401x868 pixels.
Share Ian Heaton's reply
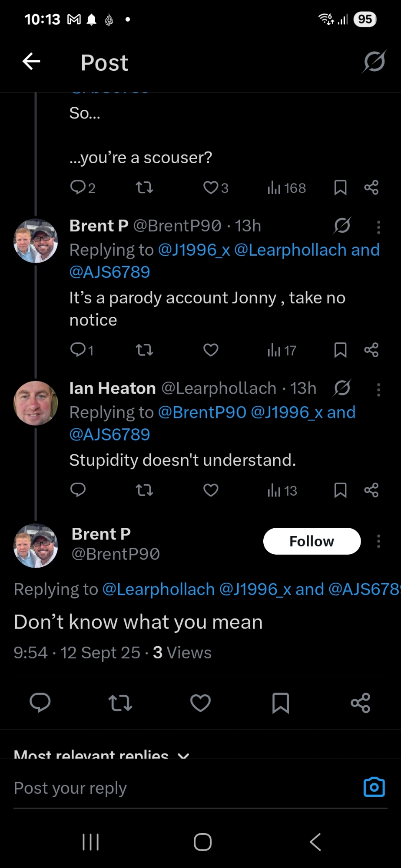tap(371, 490)
